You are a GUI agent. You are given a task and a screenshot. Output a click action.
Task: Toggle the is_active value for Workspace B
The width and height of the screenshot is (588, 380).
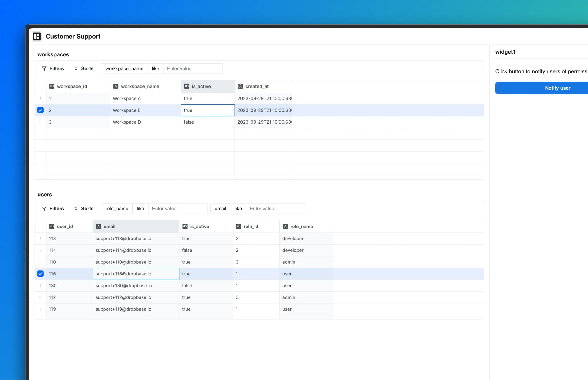point(207,110)
